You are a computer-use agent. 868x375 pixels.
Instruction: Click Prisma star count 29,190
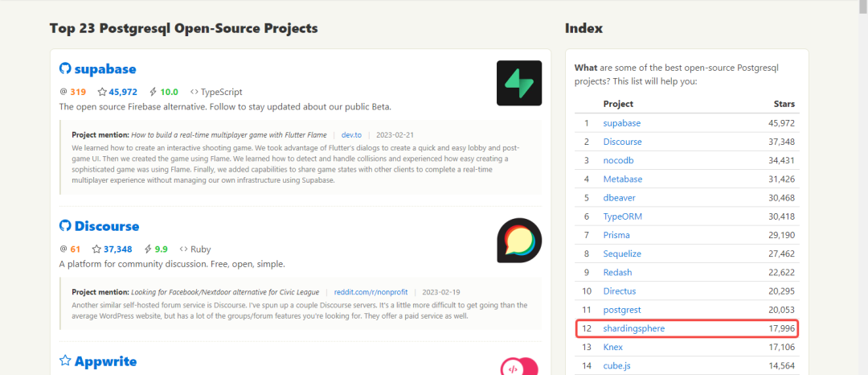tap(782, 236)
